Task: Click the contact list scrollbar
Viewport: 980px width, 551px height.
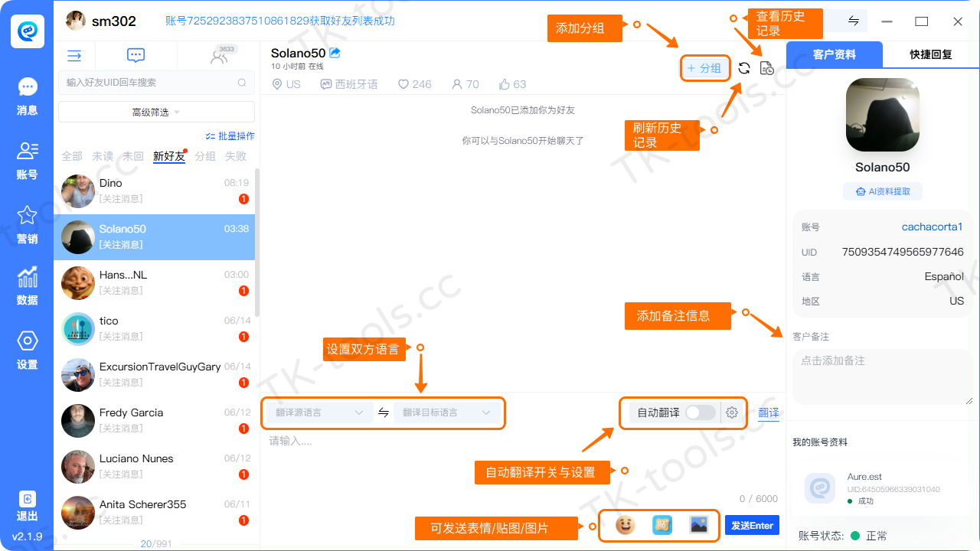Action: click(x=257, y=241)
